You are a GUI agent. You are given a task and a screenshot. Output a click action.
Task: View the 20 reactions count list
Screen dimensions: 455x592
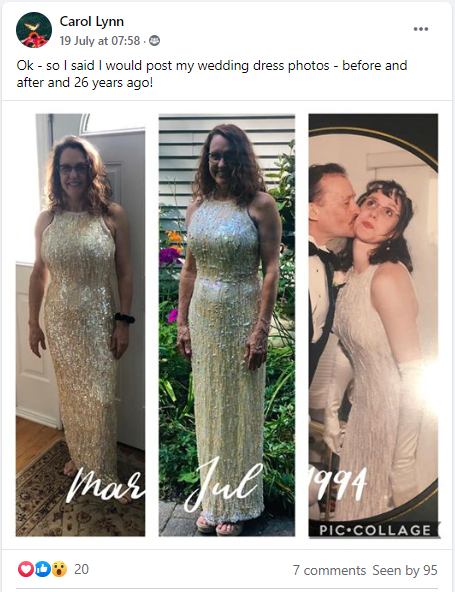click(x=81, y=569)
